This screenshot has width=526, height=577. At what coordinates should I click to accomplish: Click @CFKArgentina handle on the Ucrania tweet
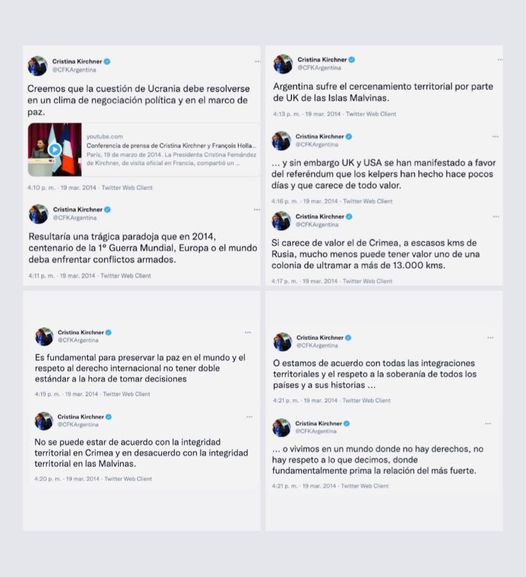coord(74,70)
